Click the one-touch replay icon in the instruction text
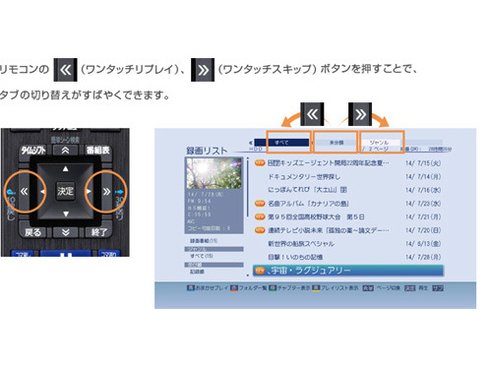 click(65, 70)
